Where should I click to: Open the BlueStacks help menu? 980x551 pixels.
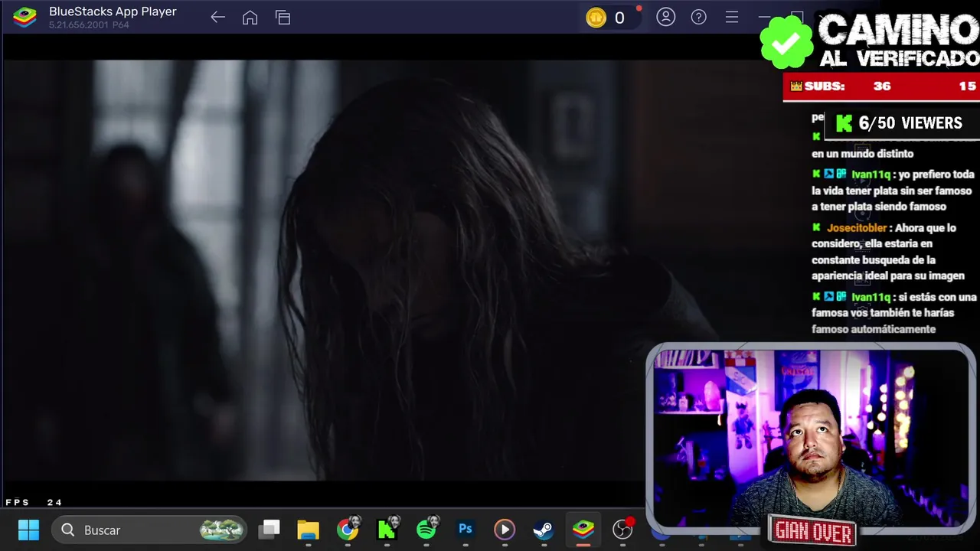(x=698, y=17)
